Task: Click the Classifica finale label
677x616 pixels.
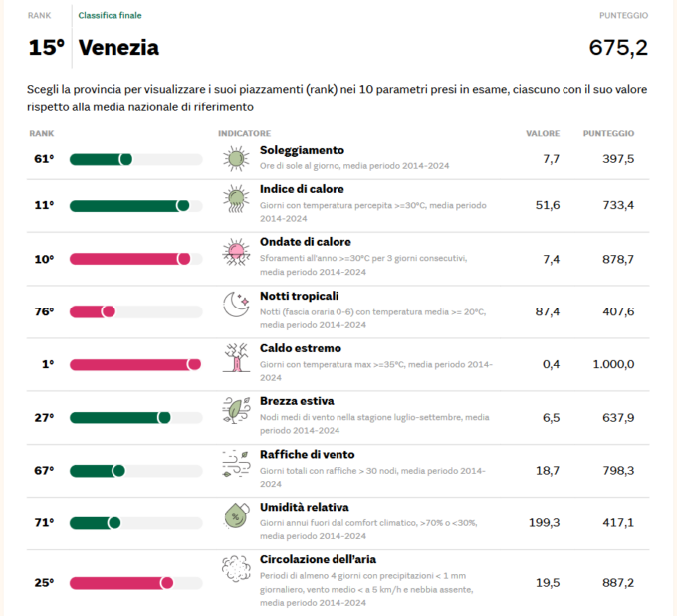Action: click(x=111, y=16)
